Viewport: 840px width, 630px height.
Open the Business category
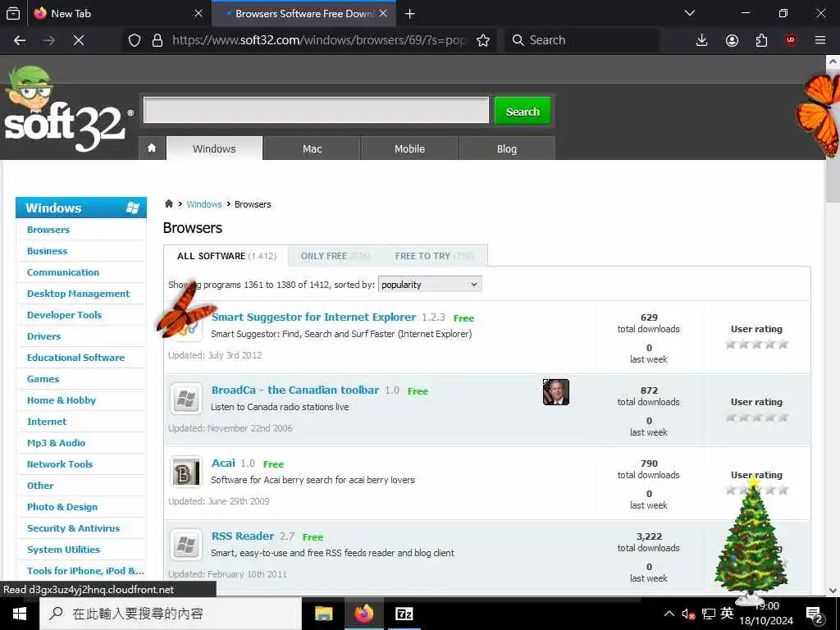47,251
